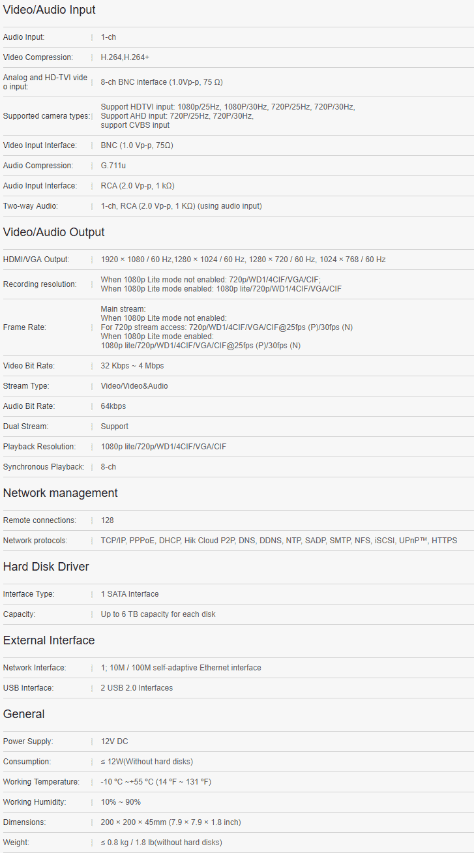This screenshot has height=868, width=474.
Task: Click the HDMI/VGA Output row label
Action: click(36, 260)
